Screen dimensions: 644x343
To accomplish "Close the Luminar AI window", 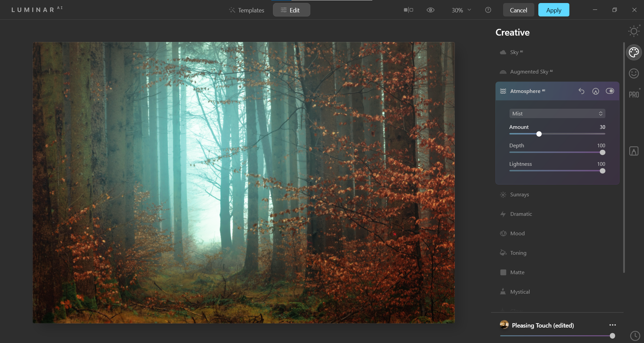I will click(634, 10).
